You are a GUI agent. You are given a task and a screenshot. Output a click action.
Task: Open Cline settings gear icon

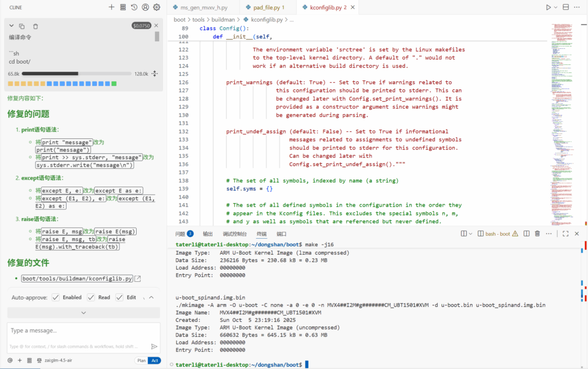pos(156,7)
